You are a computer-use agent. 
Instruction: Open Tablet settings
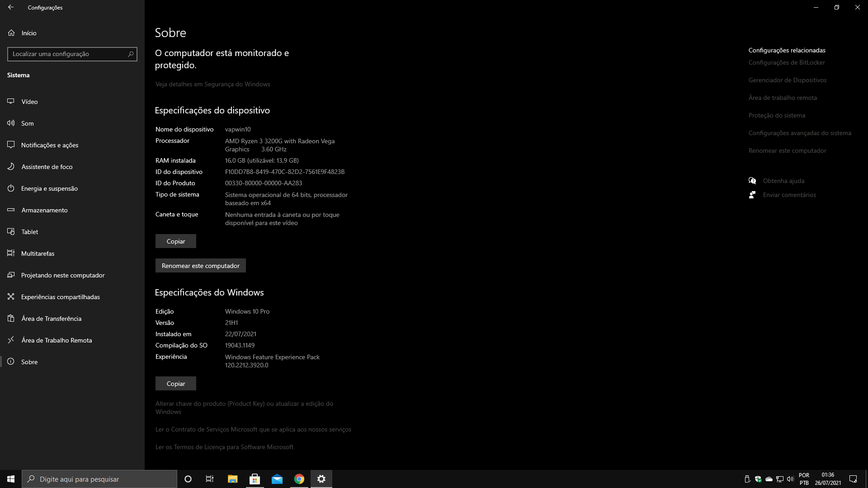(x=72, y=232)
